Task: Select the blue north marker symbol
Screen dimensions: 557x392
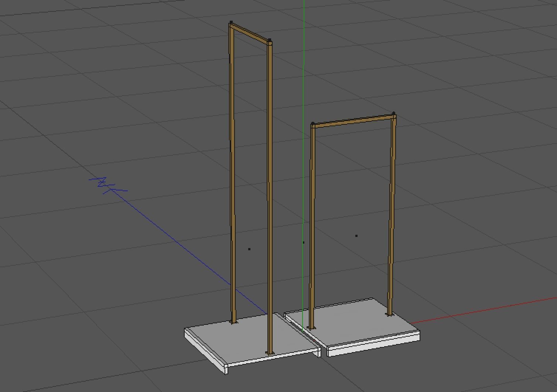Action: pyautogui.click(x=108, y=186)
